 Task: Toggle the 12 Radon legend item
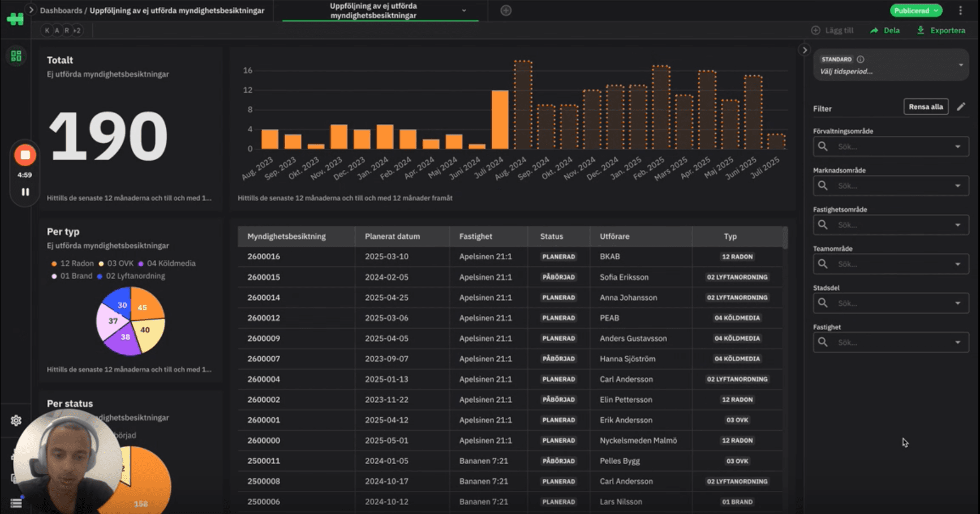[x=72, y=263]
